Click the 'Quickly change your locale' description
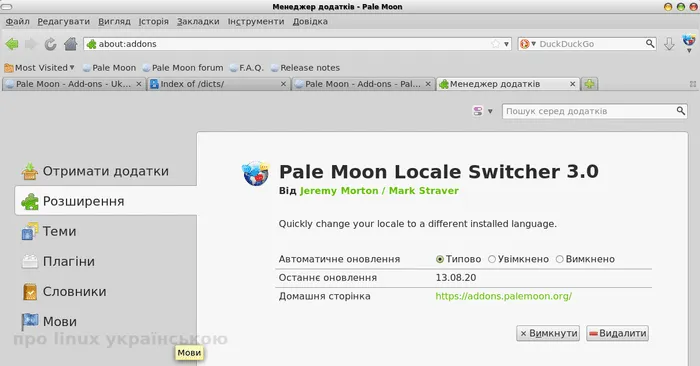Screen dimensions: 700x366 (x=417, y=224)
